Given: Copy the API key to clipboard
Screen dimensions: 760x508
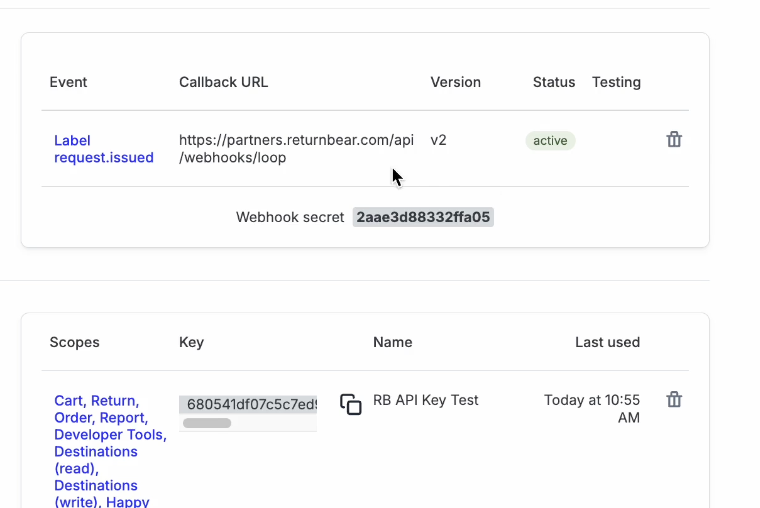Looking at the screenshot, I should 350,404.
